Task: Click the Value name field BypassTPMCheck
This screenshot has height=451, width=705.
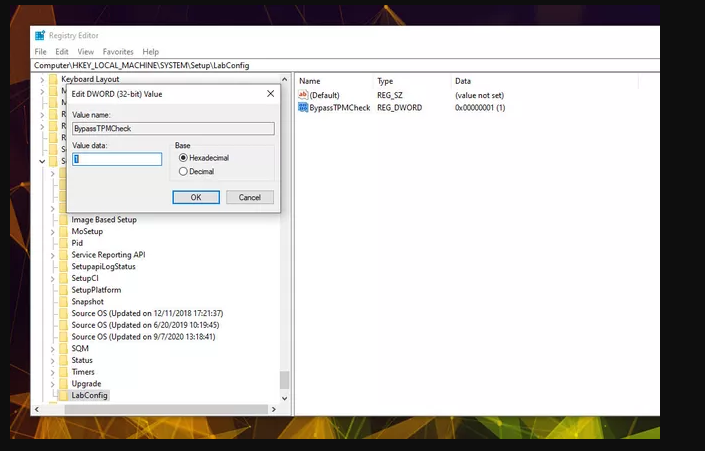Action: click(173, 129)
